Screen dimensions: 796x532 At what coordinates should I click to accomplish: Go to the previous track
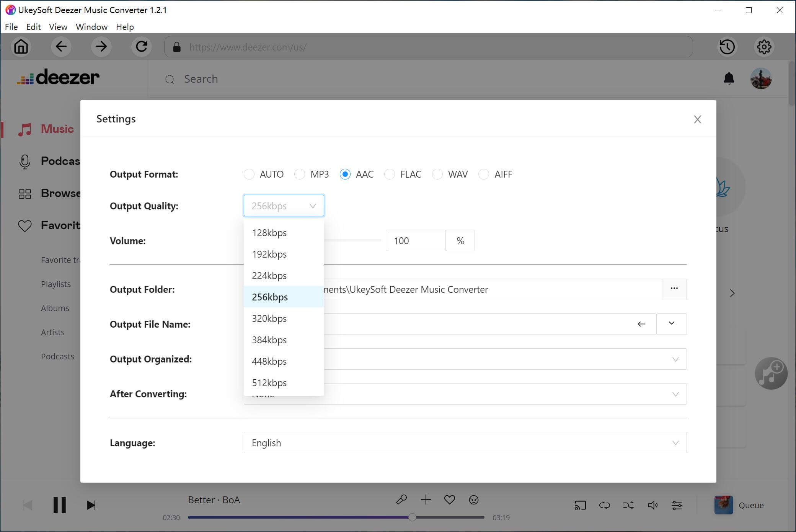tap(28, 505)
